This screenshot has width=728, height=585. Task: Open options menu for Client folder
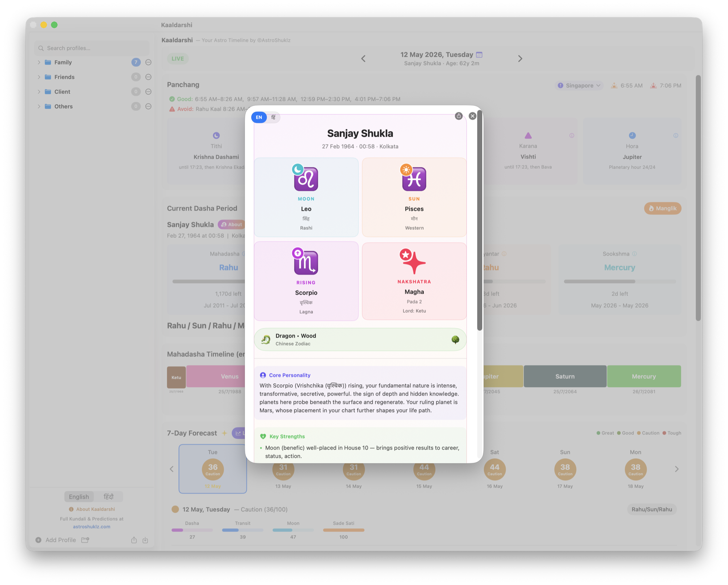pyautogui.click(x=148, y=92)
